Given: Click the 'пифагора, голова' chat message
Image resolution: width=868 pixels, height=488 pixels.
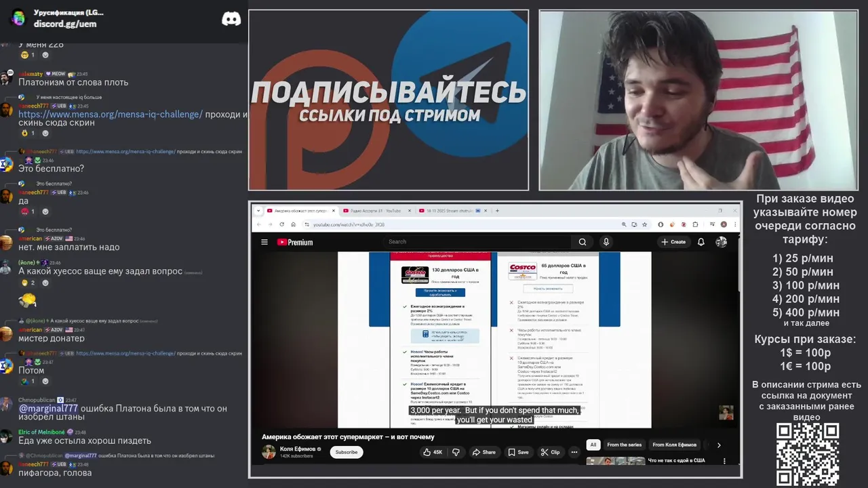Looking at the screenshot, I should 55,472.
